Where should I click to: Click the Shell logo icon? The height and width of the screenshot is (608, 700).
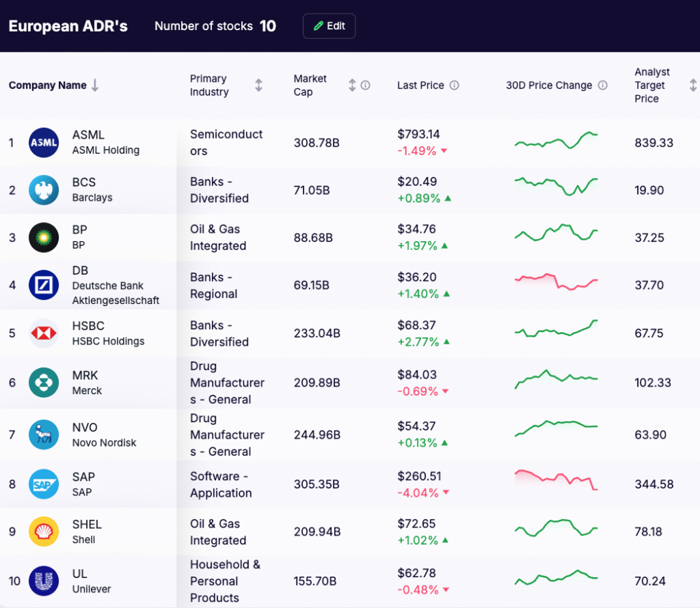(x=44, y=531)
